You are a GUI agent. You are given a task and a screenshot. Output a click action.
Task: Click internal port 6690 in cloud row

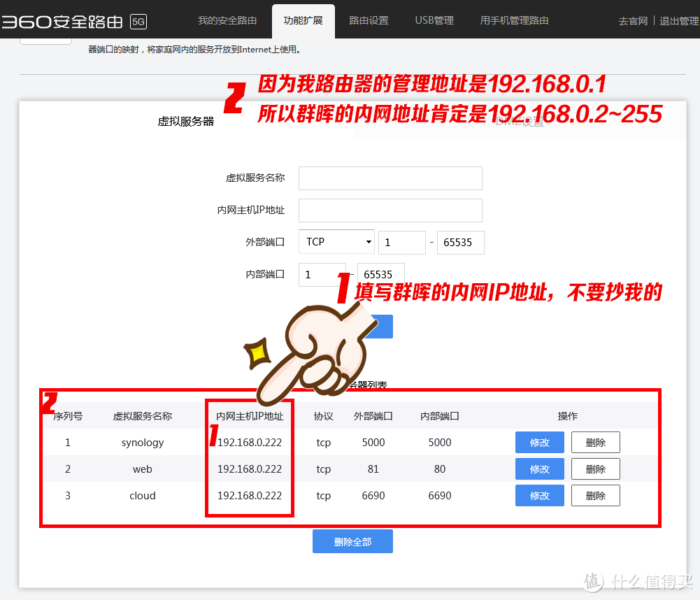pyautogui.click(x=440, y=496)
